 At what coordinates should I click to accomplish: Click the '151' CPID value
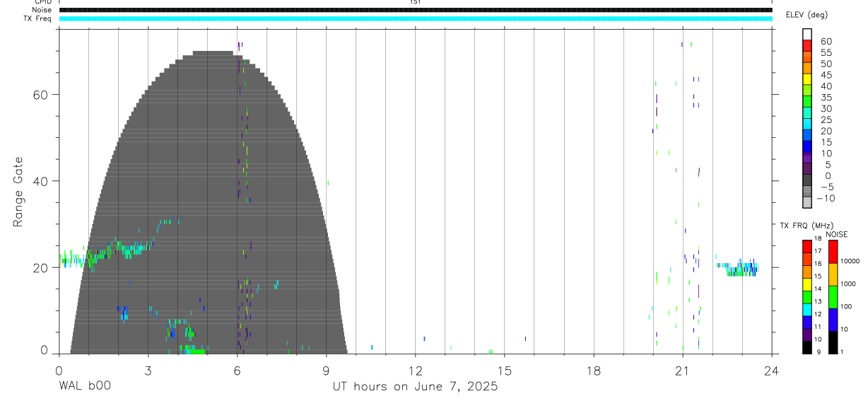click(x=415, y=2)
